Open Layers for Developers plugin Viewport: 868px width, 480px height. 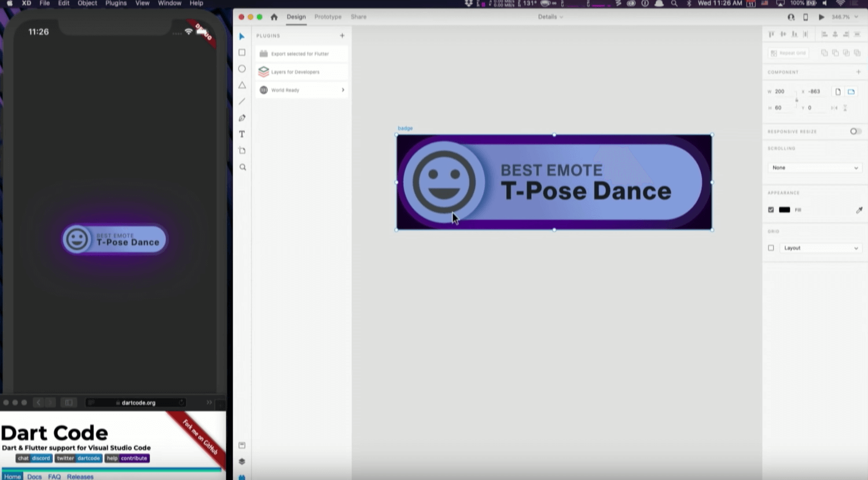[295, 72]
